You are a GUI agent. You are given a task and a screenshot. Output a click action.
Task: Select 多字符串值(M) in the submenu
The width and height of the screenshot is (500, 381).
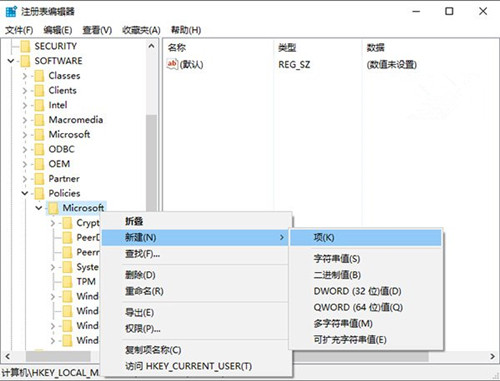tap(366, 324)
